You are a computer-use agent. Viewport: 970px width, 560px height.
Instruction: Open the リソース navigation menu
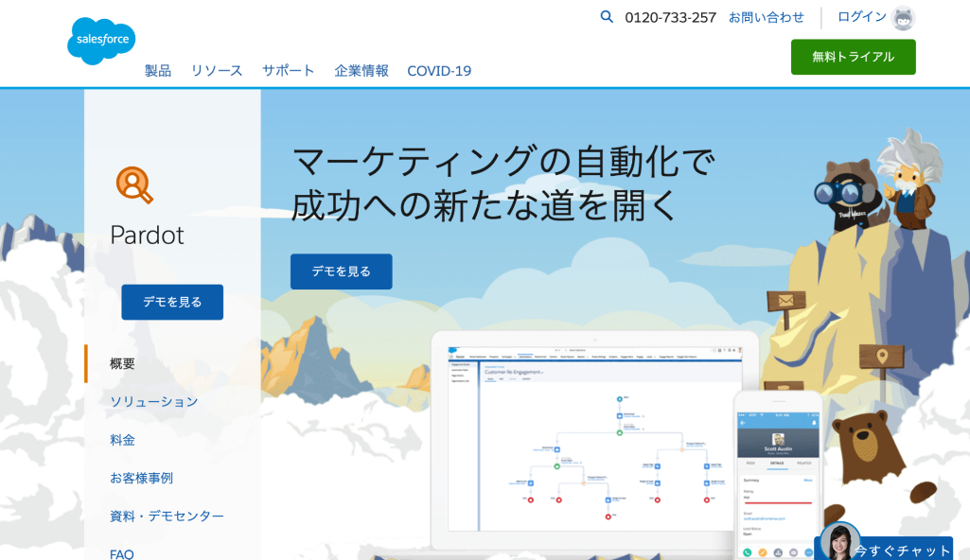[x=217, y=71]
